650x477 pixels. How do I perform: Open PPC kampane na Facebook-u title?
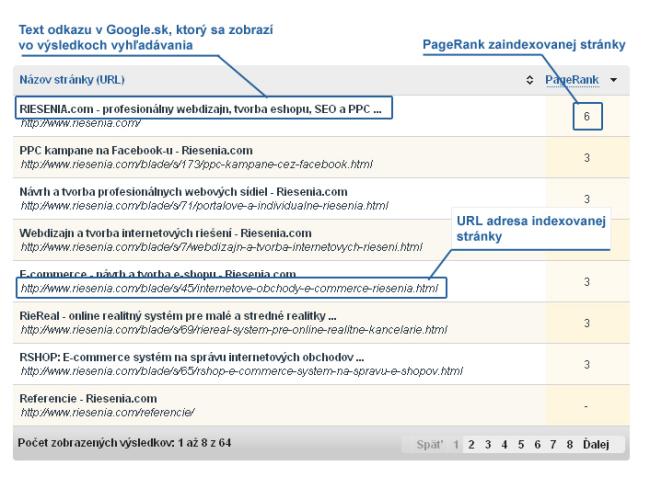click(x=136, y=150)
